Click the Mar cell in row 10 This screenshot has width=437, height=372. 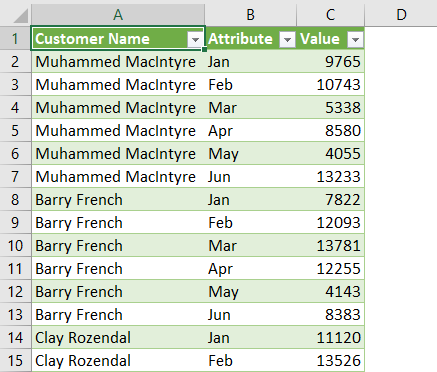[251, 246]
